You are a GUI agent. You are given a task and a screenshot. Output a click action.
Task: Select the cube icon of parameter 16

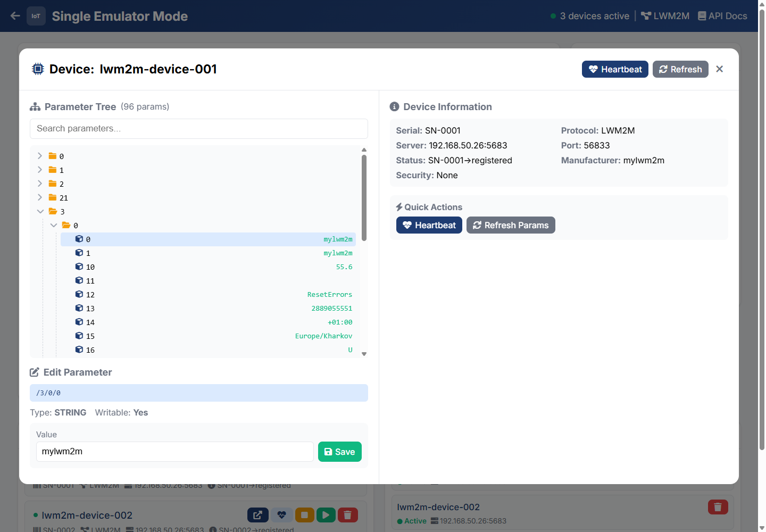(79, 350)
